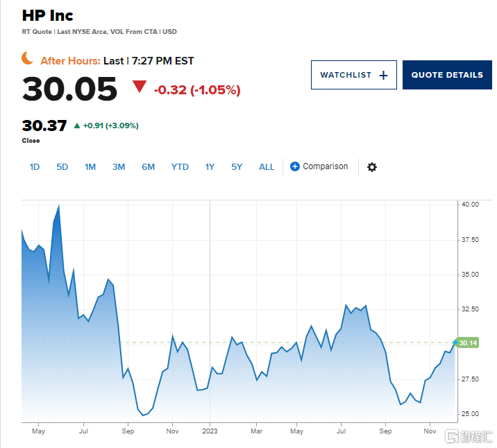Switch chart to 3M range

tap(119, 167)
